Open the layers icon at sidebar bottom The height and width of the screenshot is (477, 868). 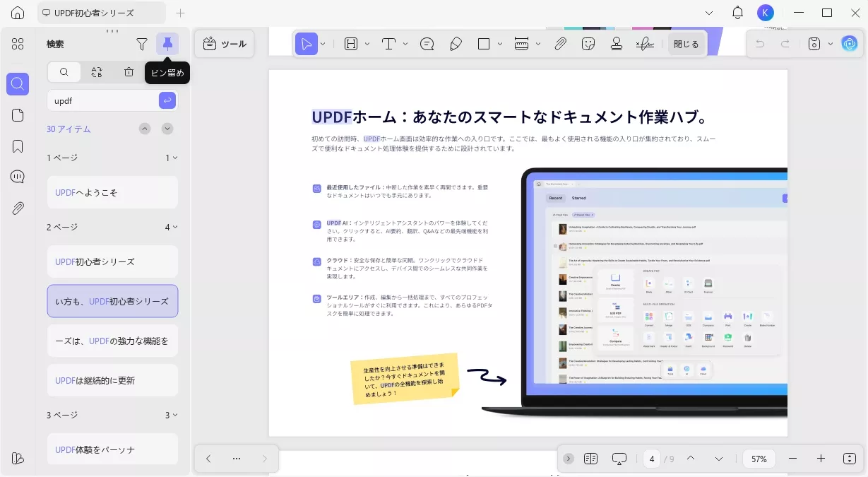[18, 457]
